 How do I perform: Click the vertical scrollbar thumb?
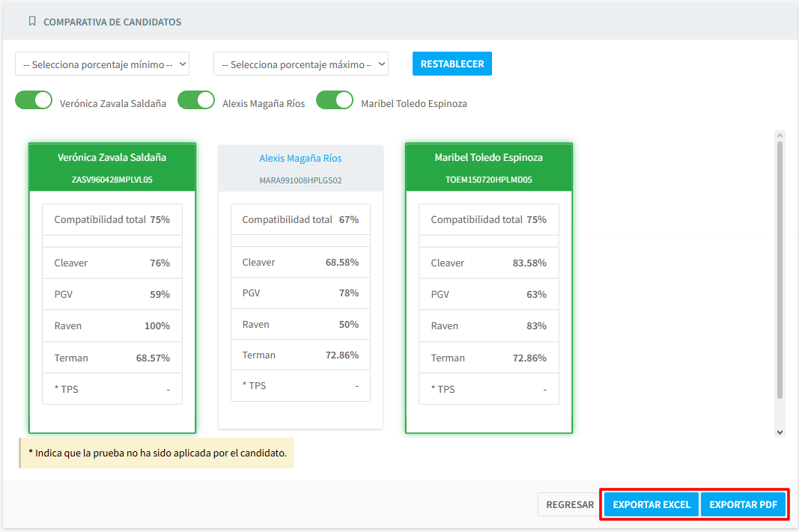[780, 269]
